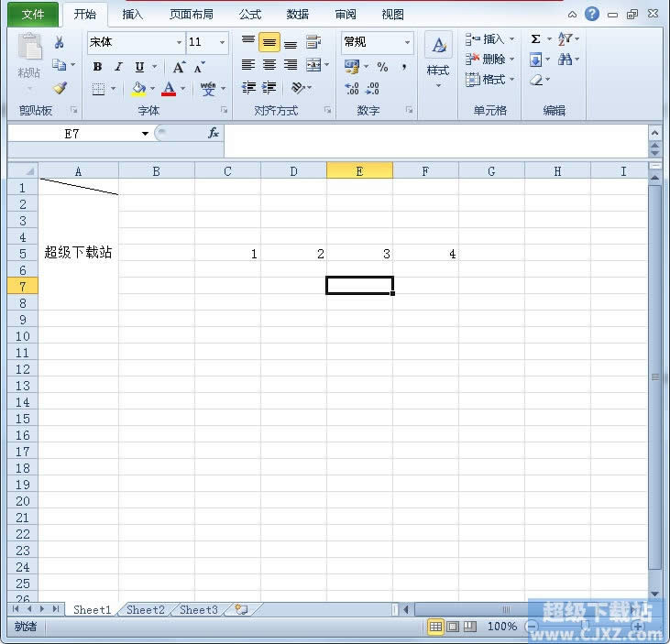Open the 格式 cell format button
The width and height of the screenshot is (670, 644).
click(x=489, y=80)
